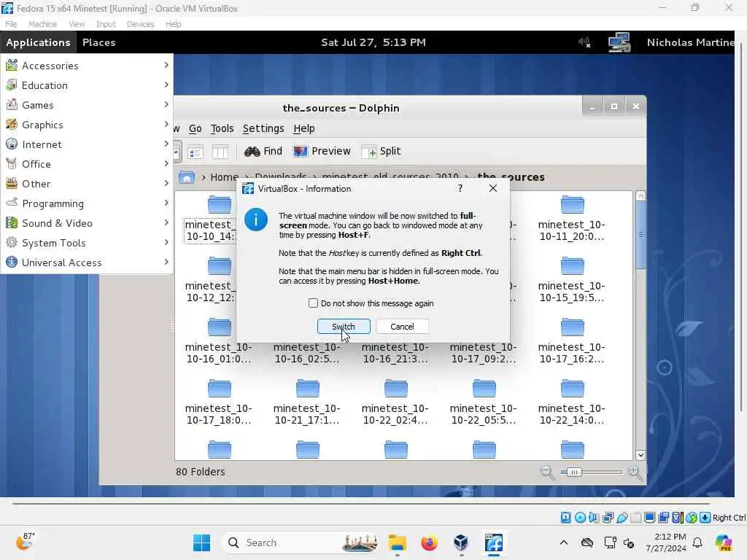The height and width of the screenshot is (560, 747).
Task: Click the System Tools gear icon
Action: click(x=12, y=242)
